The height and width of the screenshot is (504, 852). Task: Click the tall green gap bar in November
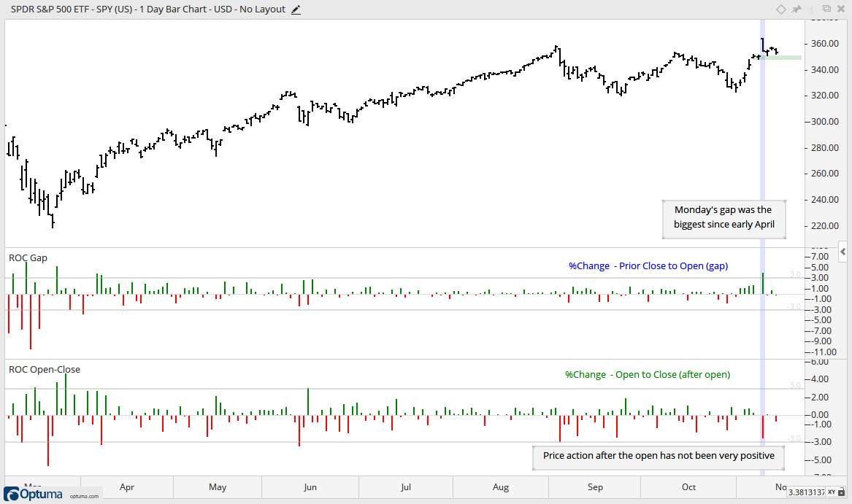click(763, 284)
